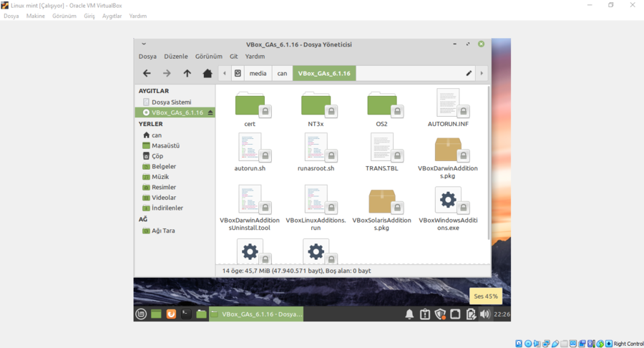The width and height of the screenshot is (644, 348).
Task: Go back with the left arrow button
Action: tap(147, 74)
